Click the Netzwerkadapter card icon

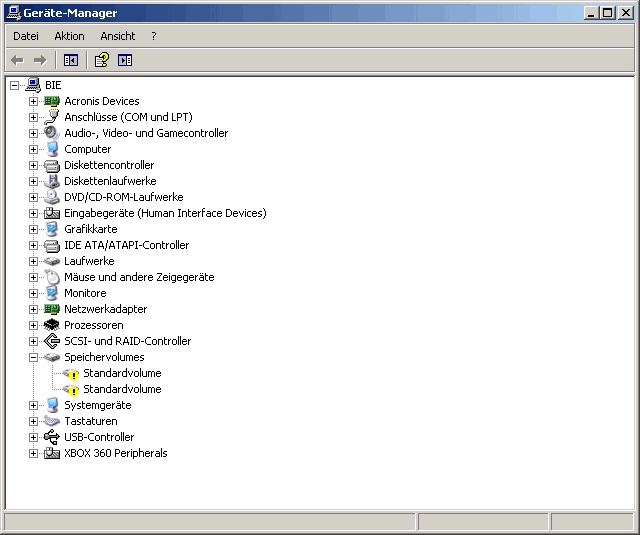pos(52,309)
